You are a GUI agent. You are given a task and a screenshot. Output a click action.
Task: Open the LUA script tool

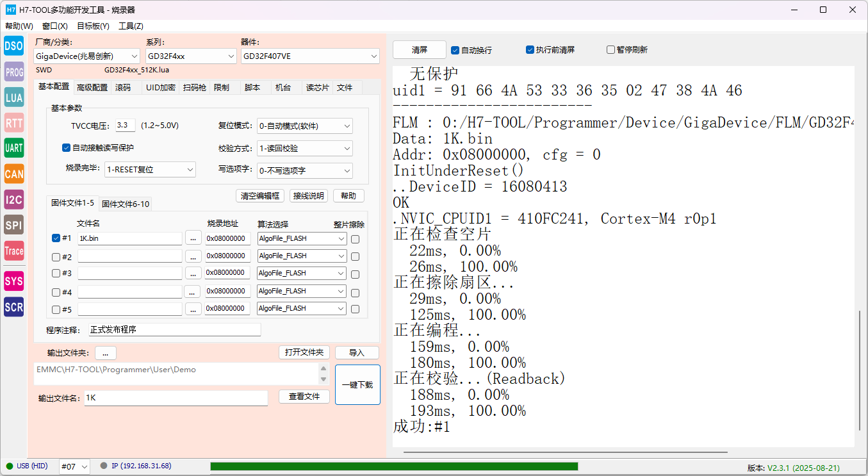pos(14,97)
